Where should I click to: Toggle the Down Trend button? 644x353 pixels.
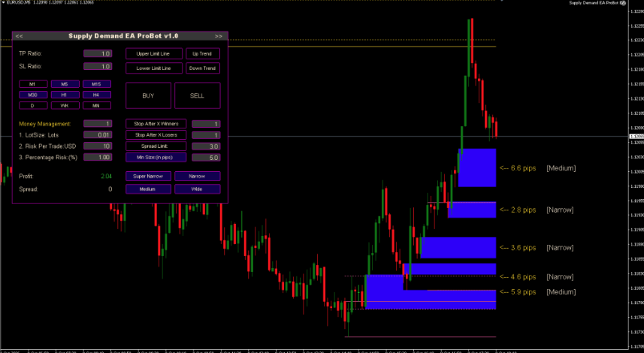(203, 68)
